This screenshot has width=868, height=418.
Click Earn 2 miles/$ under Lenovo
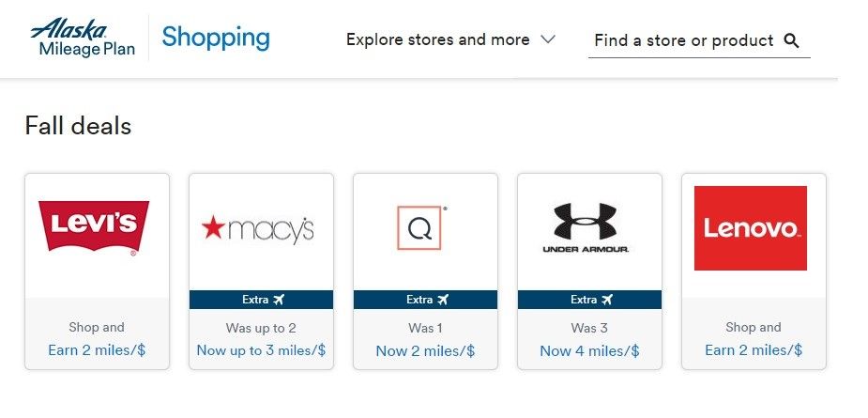click(x=754, y=350)
